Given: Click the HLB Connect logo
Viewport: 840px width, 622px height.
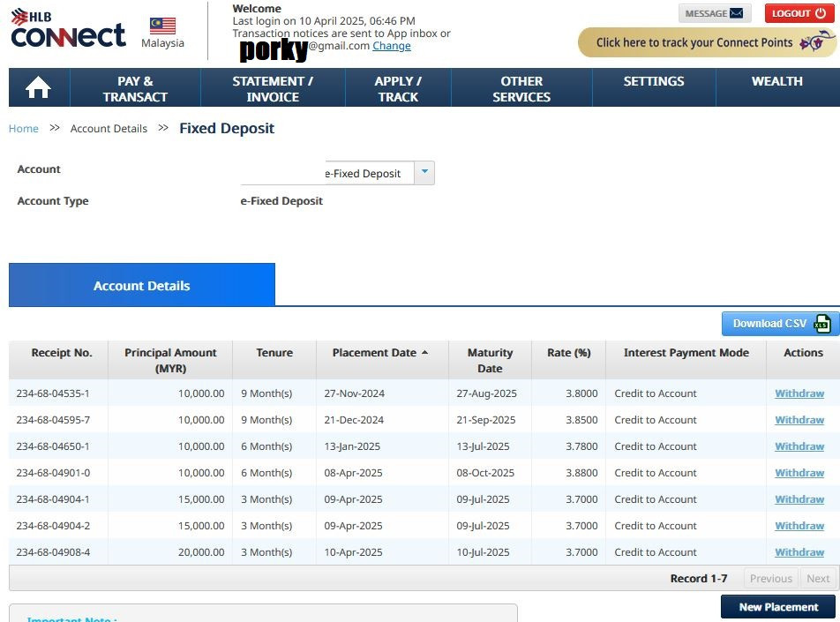Looking at the screenshot, I should [x=68, y=29].
